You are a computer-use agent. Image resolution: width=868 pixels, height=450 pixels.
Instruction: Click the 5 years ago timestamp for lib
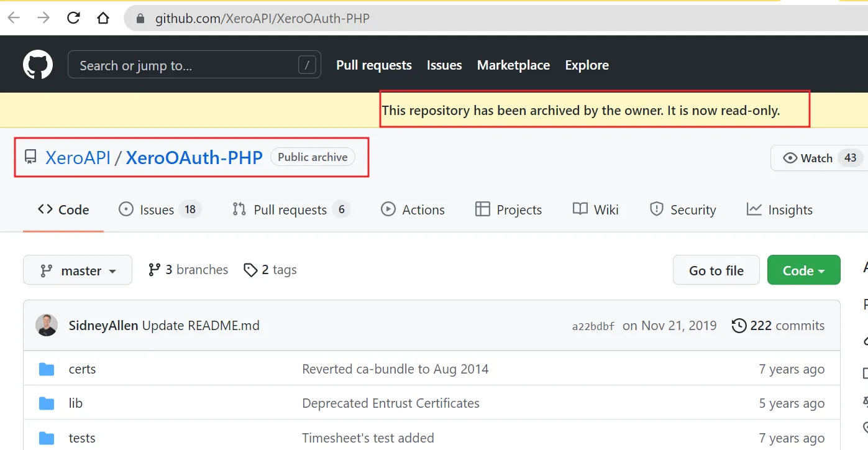pos(792,403)
